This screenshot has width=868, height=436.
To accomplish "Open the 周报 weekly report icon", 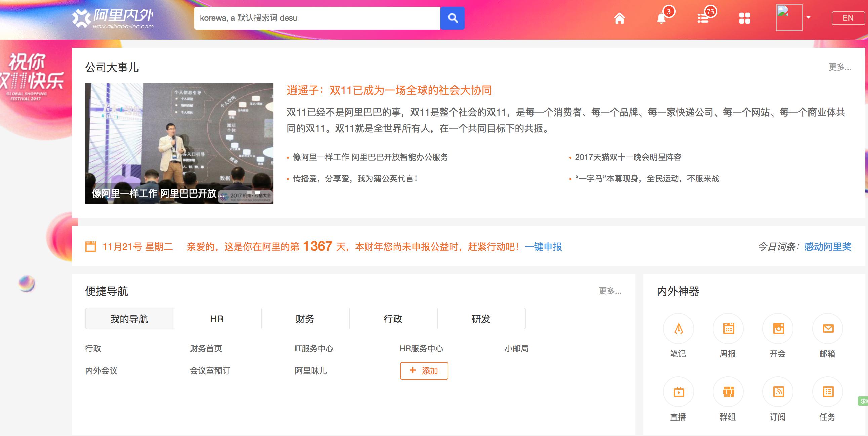I will [x=728, y=329].
